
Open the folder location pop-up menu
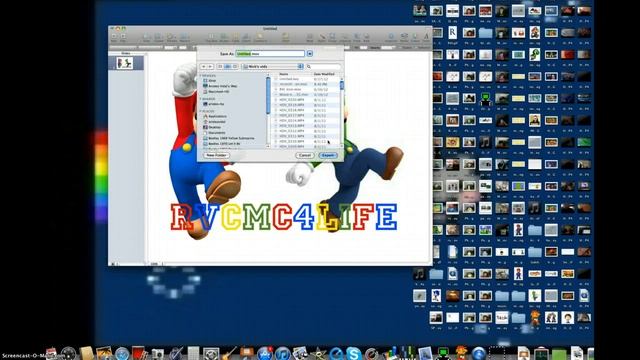click(x=273, y=66)
